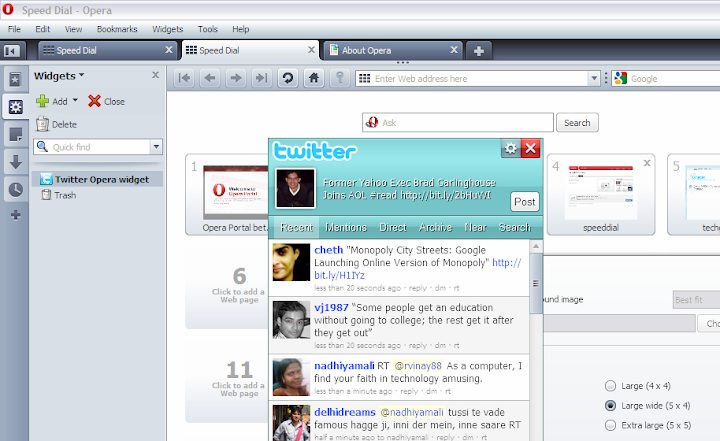Open the Notes panel icon
This screenshot has width=720, height=441.
pyautogui.click(x=15, y=135)
